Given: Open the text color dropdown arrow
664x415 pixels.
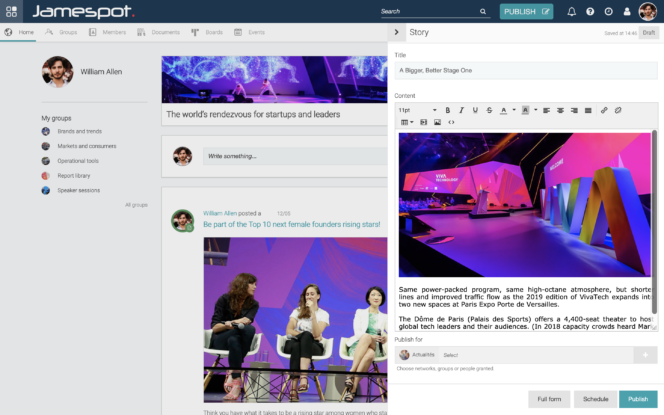Looking at the screenshot, I should click(514, 110).
